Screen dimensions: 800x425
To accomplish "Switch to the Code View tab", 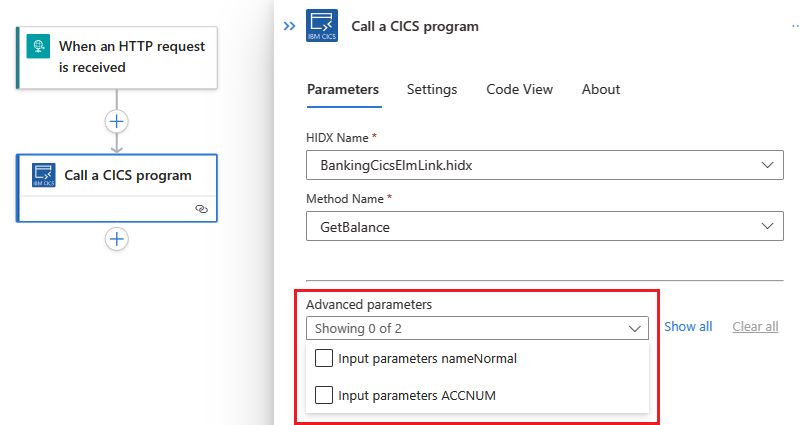I will pyautogui.click(x=519, y=89).
